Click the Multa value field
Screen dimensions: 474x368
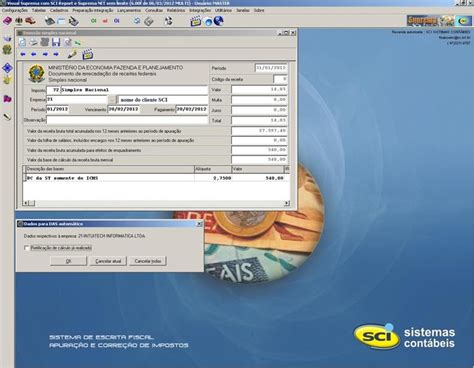(259, 100)
